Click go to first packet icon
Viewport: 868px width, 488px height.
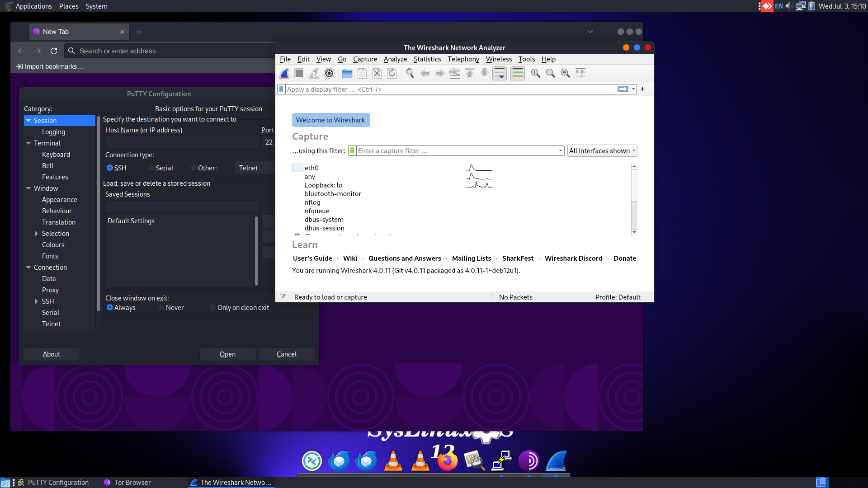pyautogui.click(x=470, y=73)
